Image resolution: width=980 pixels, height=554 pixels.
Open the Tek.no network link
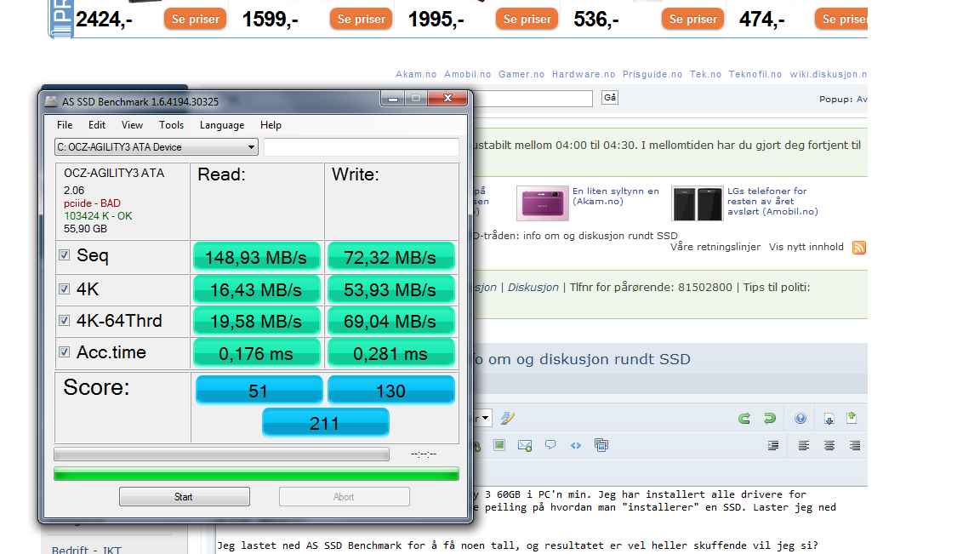705,74
